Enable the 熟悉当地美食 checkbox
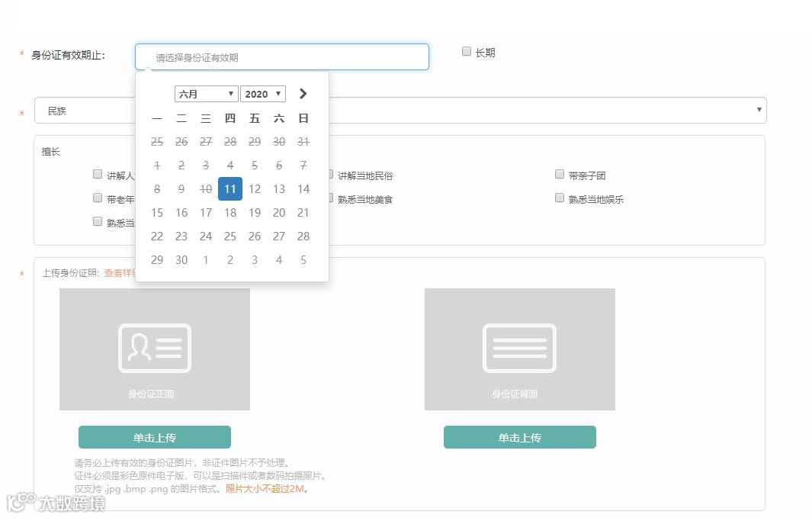 tap(330, 198)
